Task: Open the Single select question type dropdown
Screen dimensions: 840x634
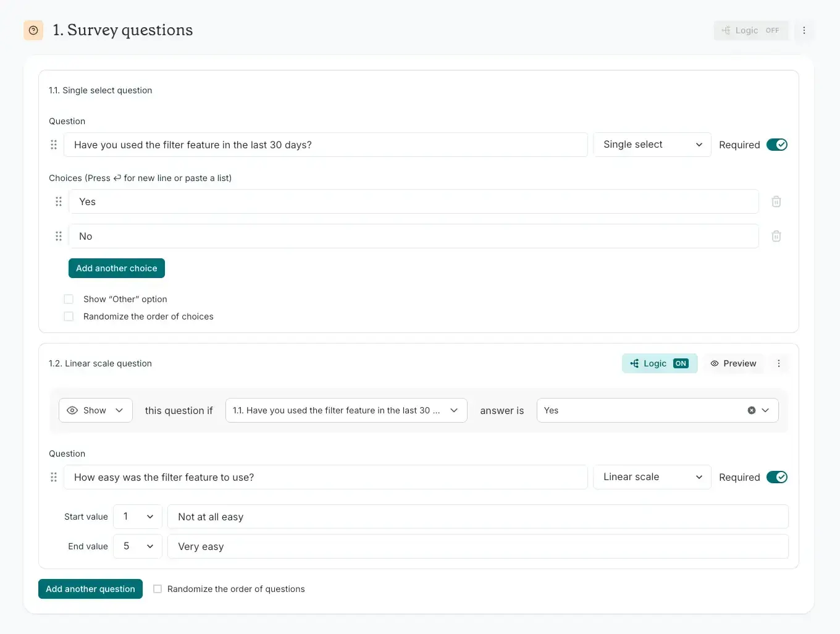Action: pyautogui.click(x=652, y=145)
